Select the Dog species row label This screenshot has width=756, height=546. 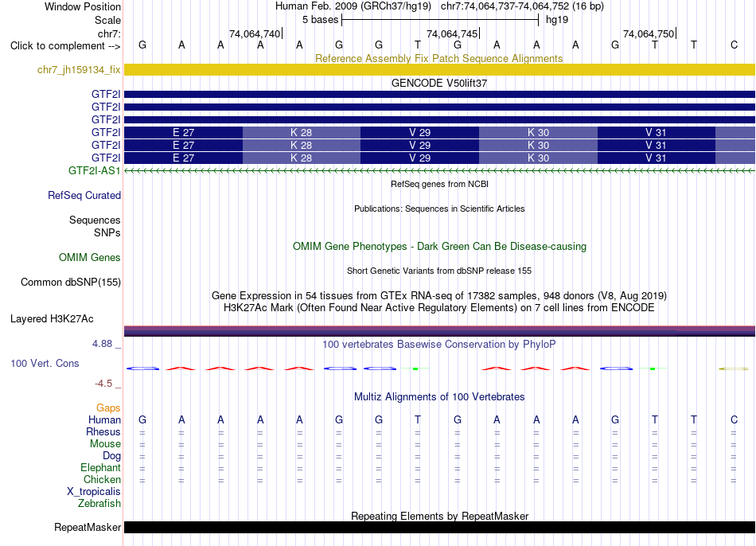click(x=111, y=456)
